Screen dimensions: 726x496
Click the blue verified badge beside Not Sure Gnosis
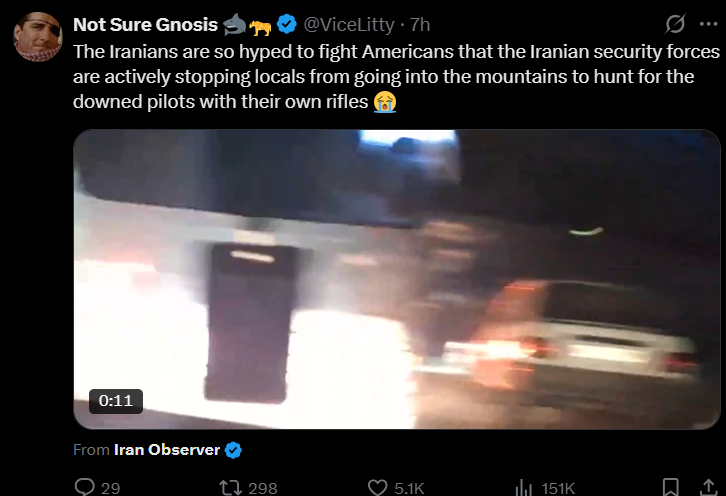pos(287,24)
